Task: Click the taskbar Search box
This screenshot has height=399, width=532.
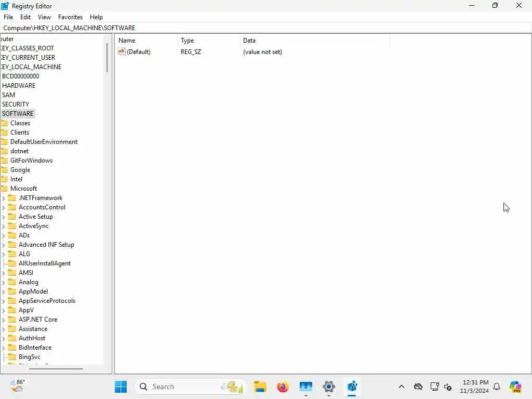Action: pos(190,387)
